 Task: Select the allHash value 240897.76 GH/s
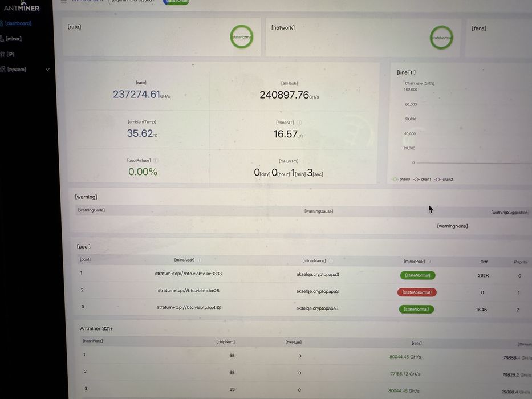[x=289, y=95]
